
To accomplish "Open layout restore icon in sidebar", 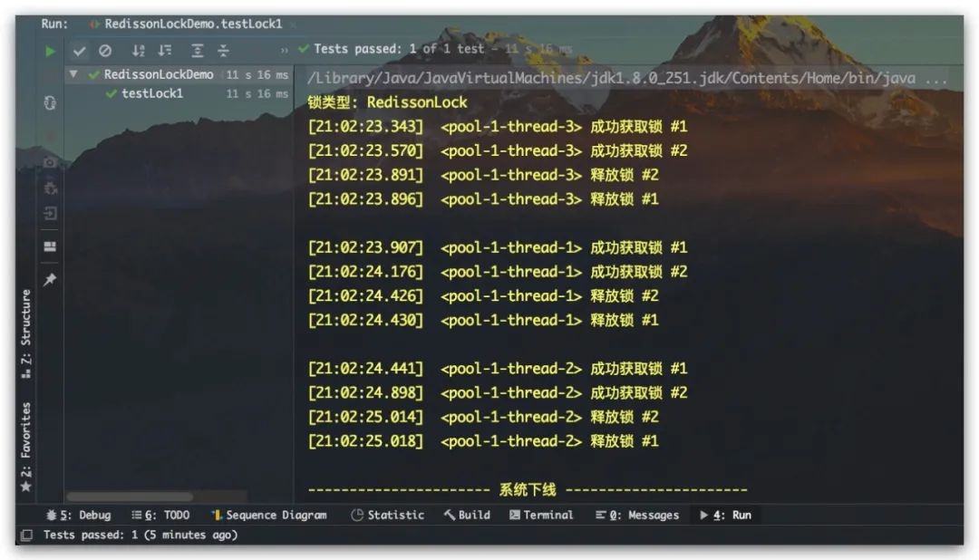I will pyautogui.click(x=50, y=246).
